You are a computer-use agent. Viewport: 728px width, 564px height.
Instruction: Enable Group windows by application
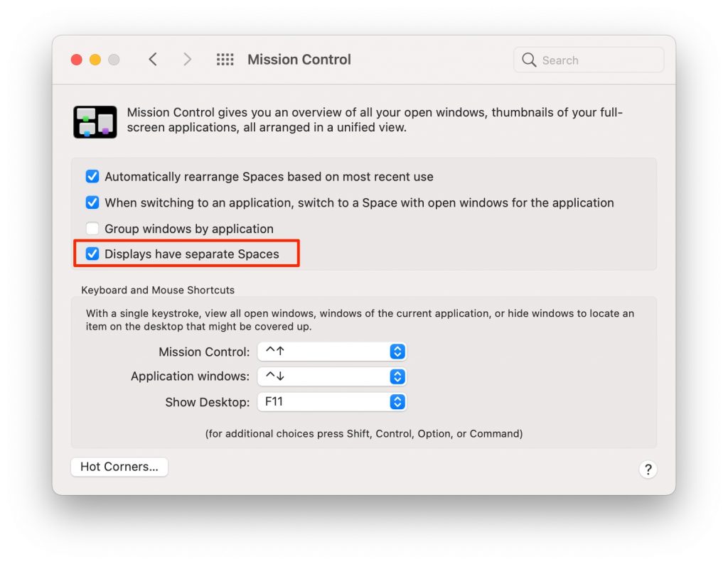pyautogui.click(x=92, y=228)
